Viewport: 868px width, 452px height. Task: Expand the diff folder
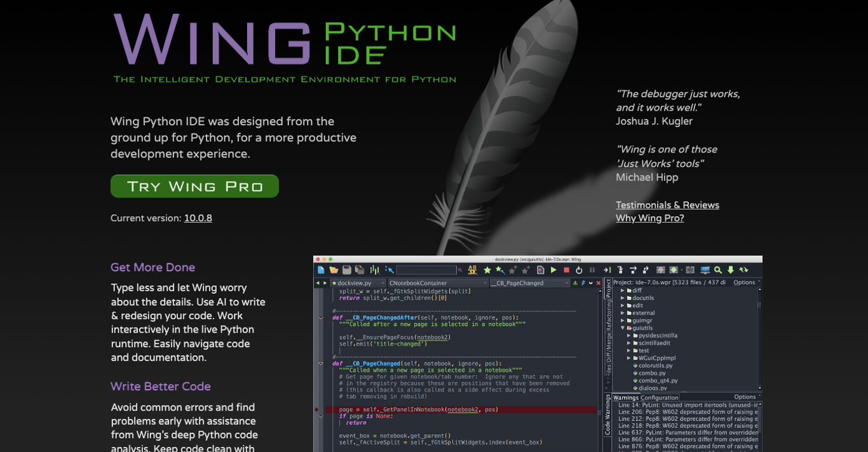pyautogui.click(x=623, y=290)
